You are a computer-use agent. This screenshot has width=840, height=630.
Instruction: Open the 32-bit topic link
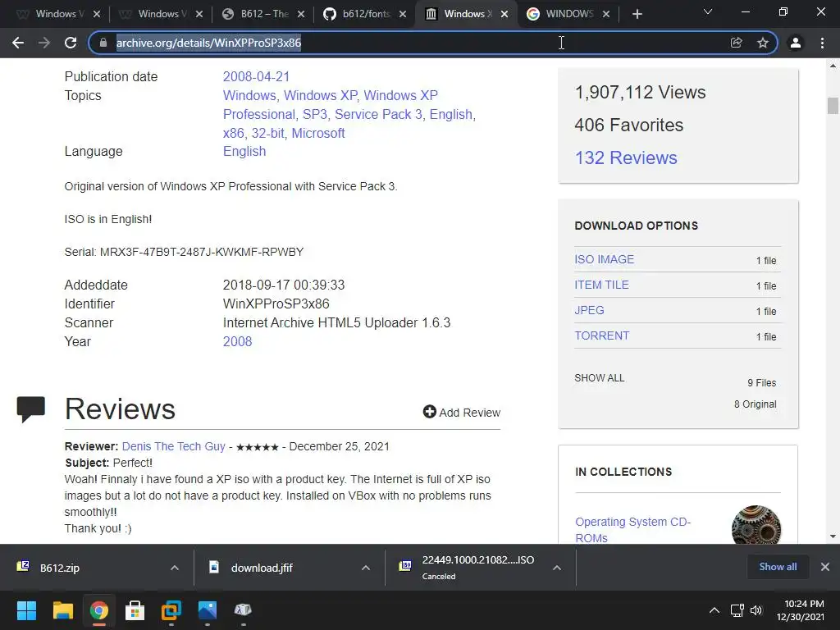[x=268, y=134]
